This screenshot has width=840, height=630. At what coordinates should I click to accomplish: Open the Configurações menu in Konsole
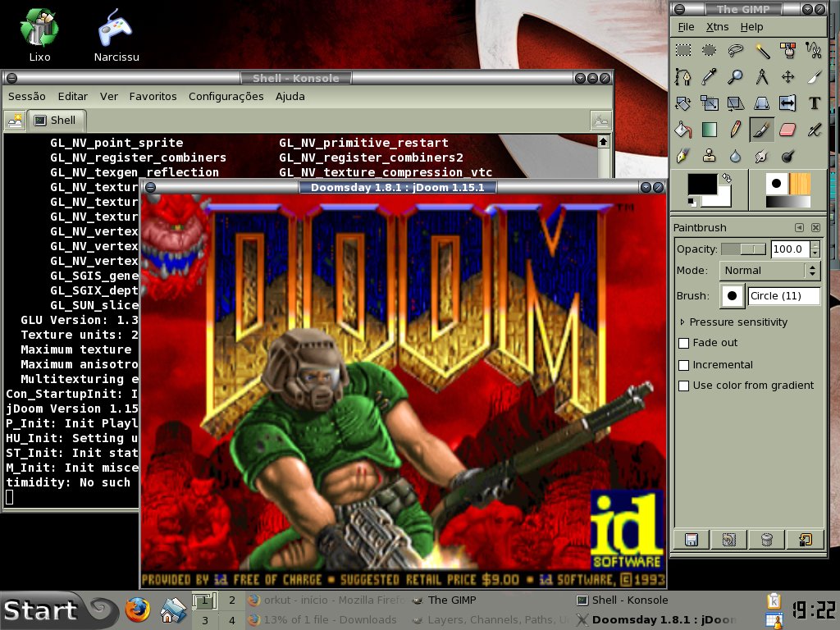click(x=226, y=97)
